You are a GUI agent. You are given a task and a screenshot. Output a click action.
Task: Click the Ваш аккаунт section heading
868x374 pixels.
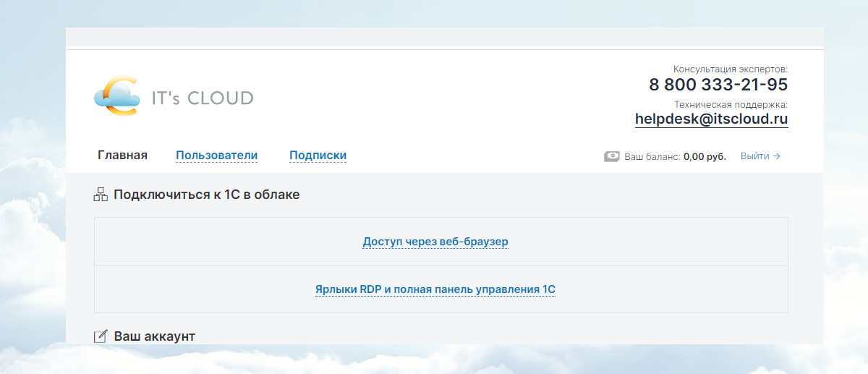click(x=154, y=336)
